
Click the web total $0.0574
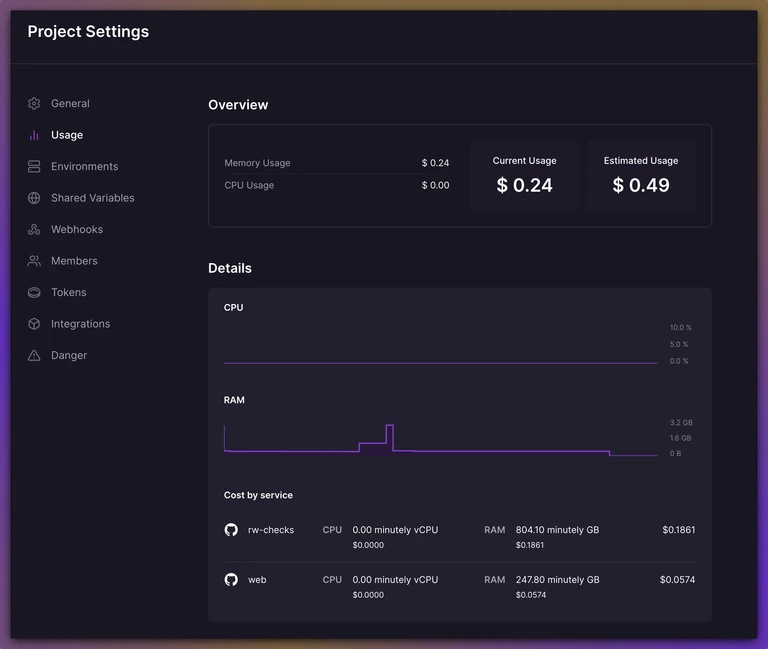coord(677,579)
